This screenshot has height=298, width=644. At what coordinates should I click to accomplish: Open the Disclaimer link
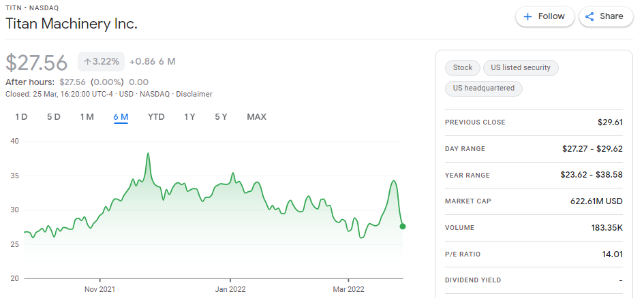tap(194, 94)
